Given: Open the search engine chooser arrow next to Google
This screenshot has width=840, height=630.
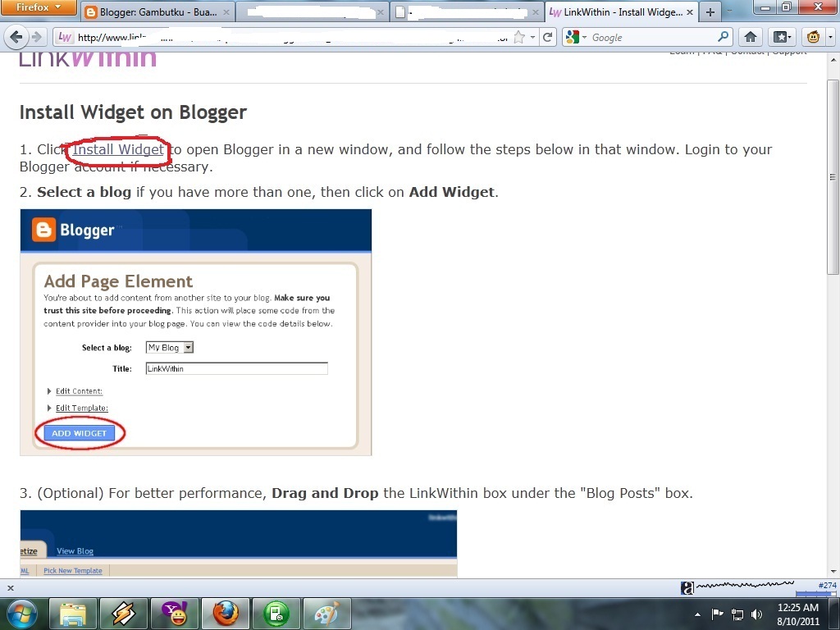Looking at the screenshot, I should point(584,38).
